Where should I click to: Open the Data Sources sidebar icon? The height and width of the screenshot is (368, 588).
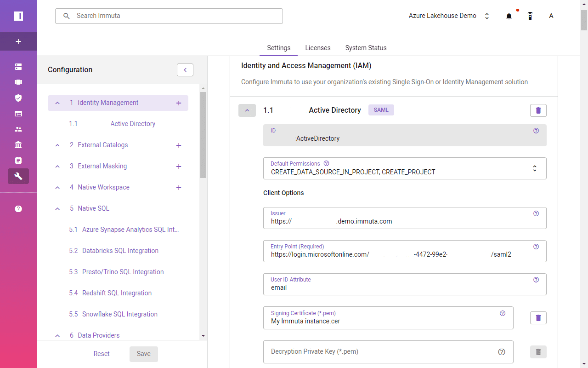18,67
